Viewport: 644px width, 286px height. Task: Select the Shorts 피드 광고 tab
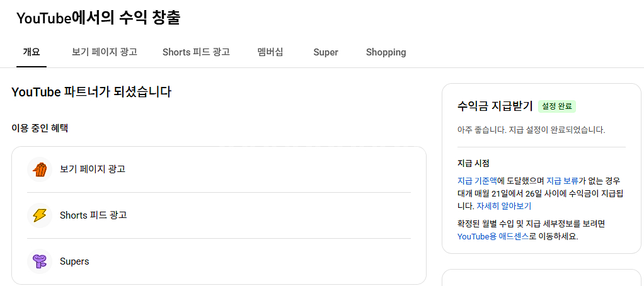(x=196, y=52)
